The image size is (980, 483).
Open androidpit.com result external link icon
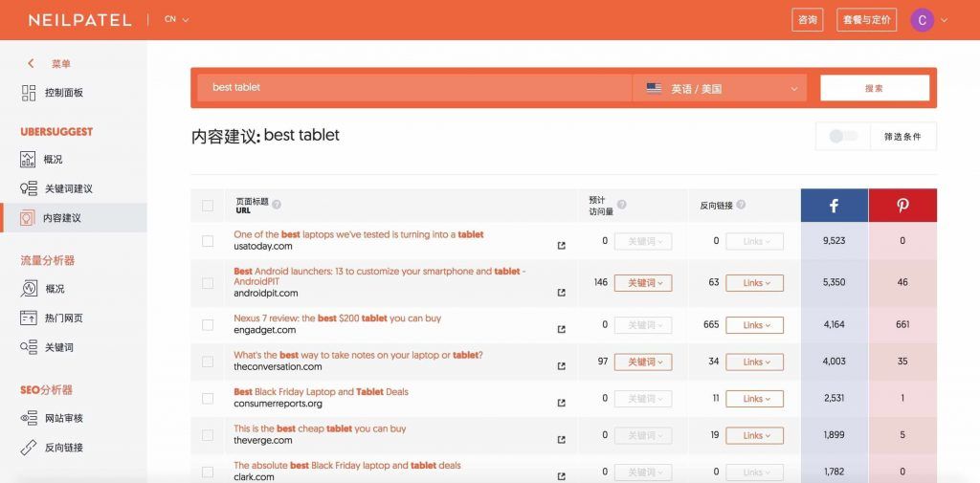tap(561, 293)
